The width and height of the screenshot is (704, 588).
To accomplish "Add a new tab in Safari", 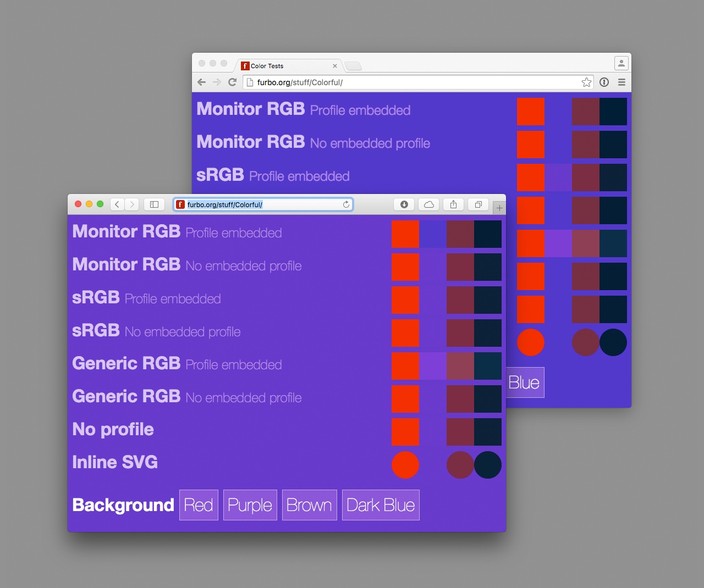I will click(x=499, y=208).
